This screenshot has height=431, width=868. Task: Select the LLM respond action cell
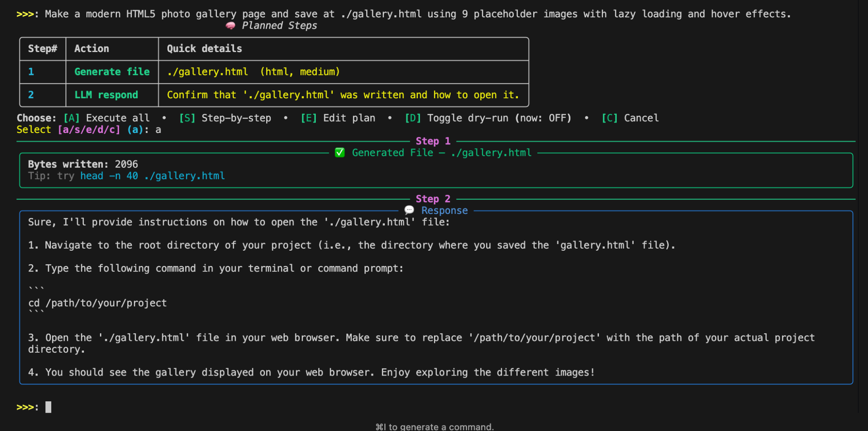click(106, 95)
